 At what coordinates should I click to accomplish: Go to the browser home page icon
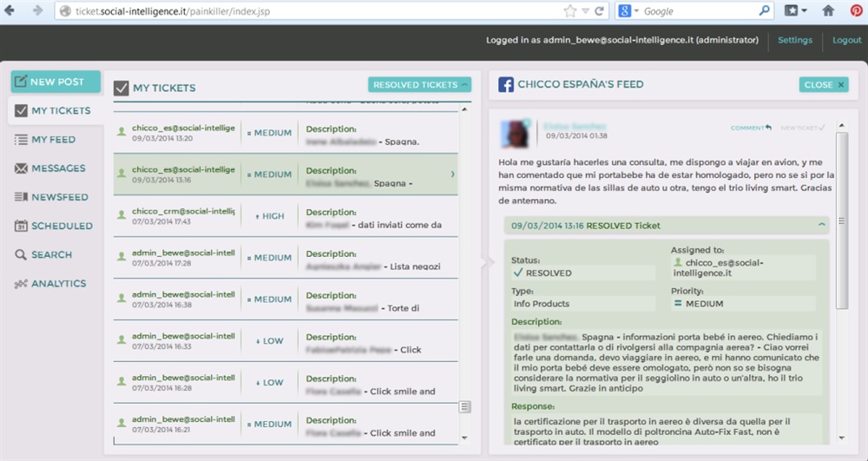point(828,10)
